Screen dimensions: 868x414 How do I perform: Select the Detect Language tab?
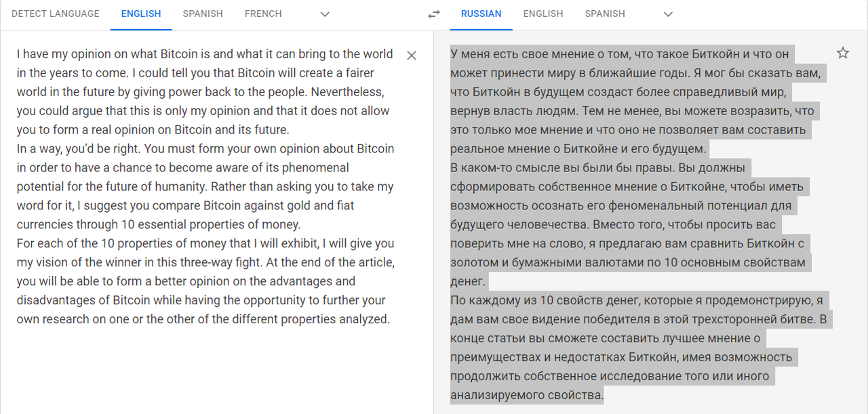pyautogui.click(x=56, y=14)
